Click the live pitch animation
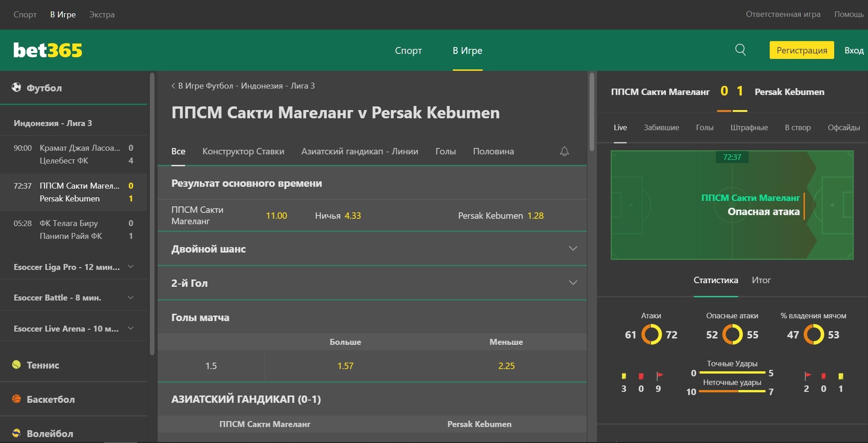Screen dimensions: 868x443 click(732, 205)
